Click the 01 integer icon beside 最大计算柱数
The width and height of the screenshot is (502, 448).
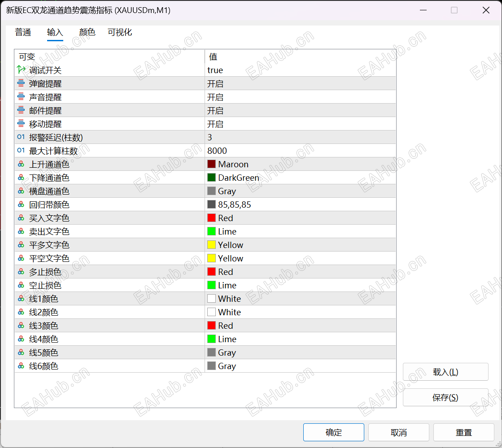pos(21,150)
